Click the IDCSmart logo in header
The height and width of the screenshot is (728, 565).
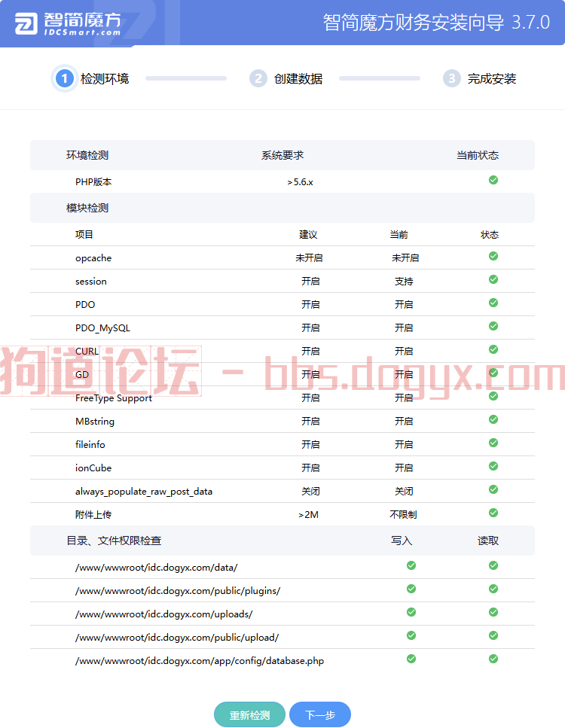tap(68, 23)
